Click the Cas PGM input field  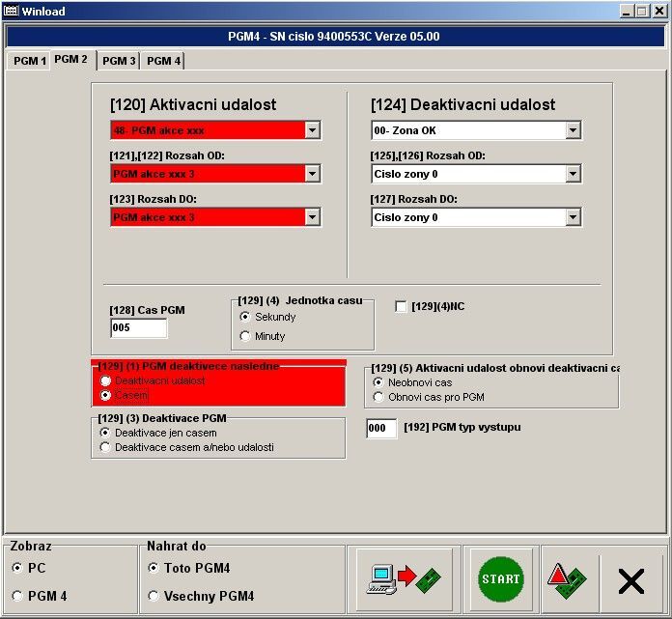point(138,328)
